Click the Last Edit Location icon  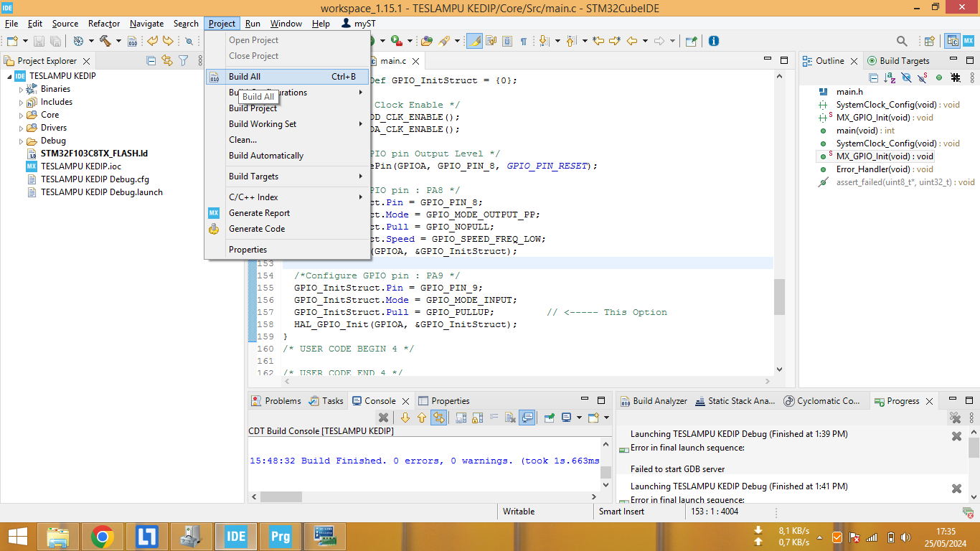pos(598,41)
